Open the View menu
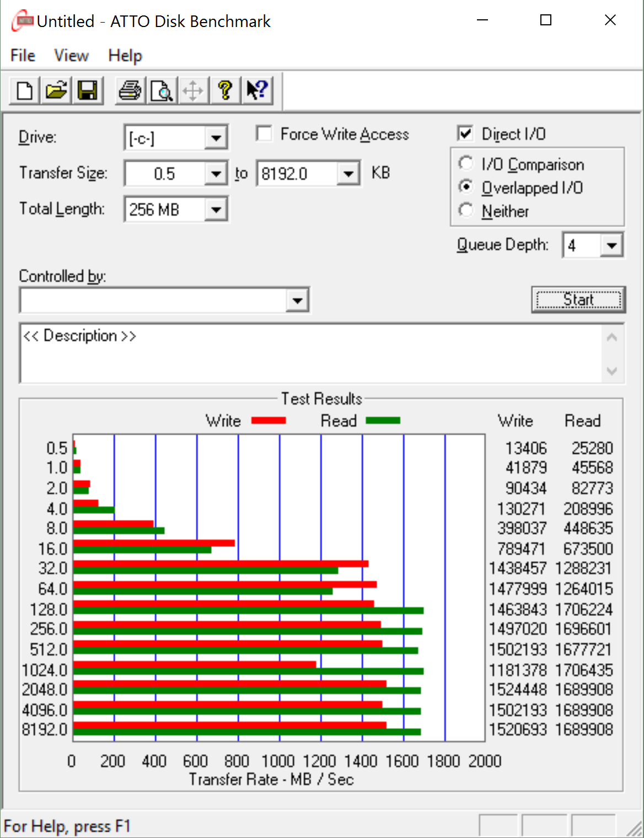Screen dimensions: 644x838 point(71,56)
